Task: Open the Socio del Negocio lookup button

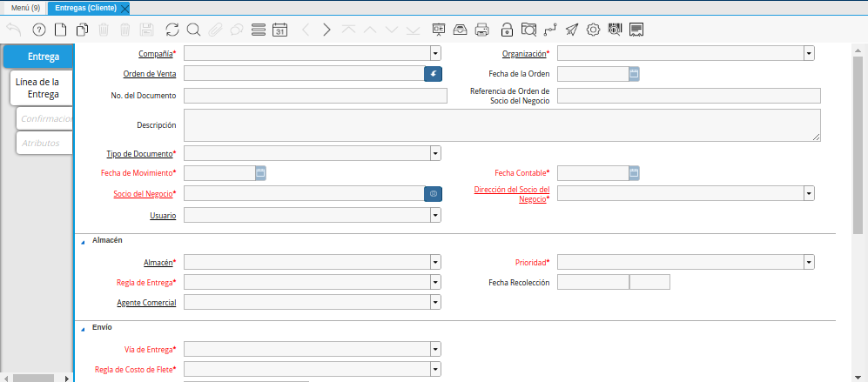Action: [434, 193]
